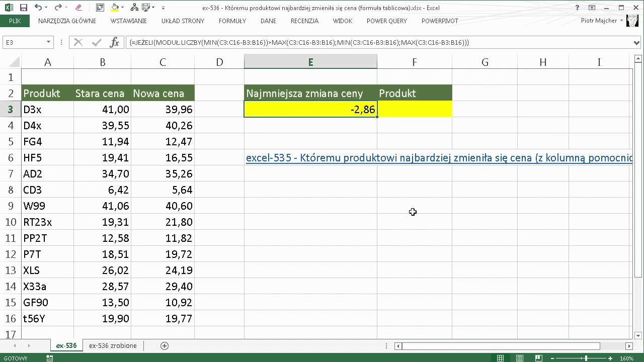This screenshot has width=644, height=362.
Task: Expand the formula bar with chevron
Action: coord(637,43)
